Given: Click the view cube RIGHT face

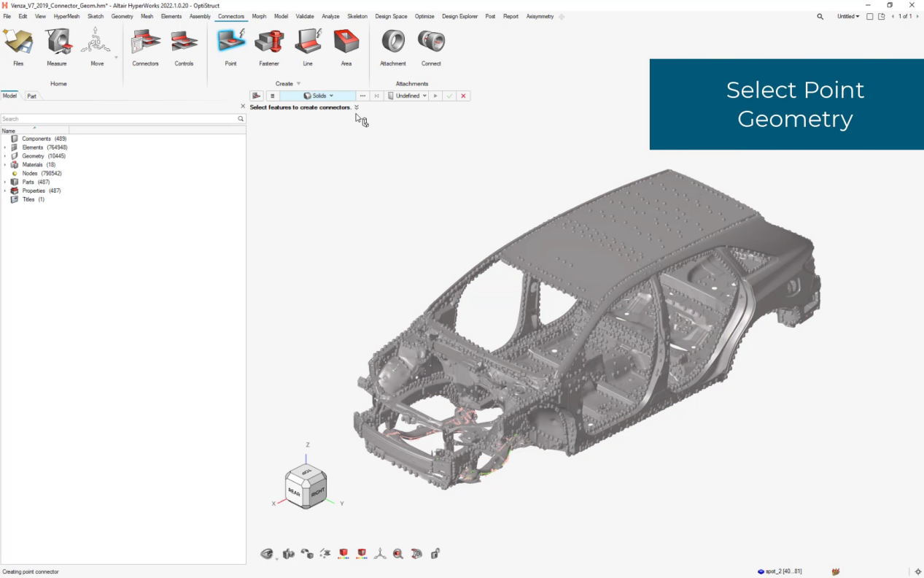Looking at the screenshot, I should coord(317,493).
